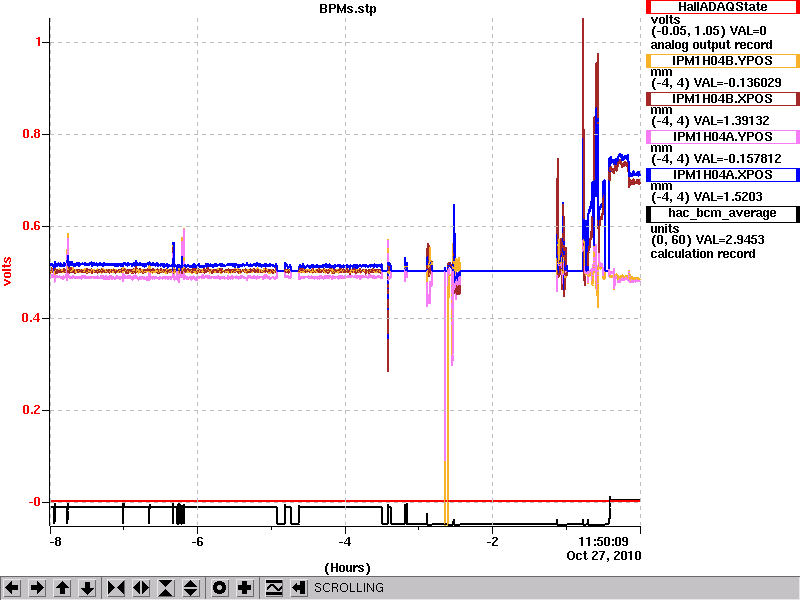Click the vertical hourglass zoom icon
The height and width of the screenshot is (600, 800).
click(166, 588)
